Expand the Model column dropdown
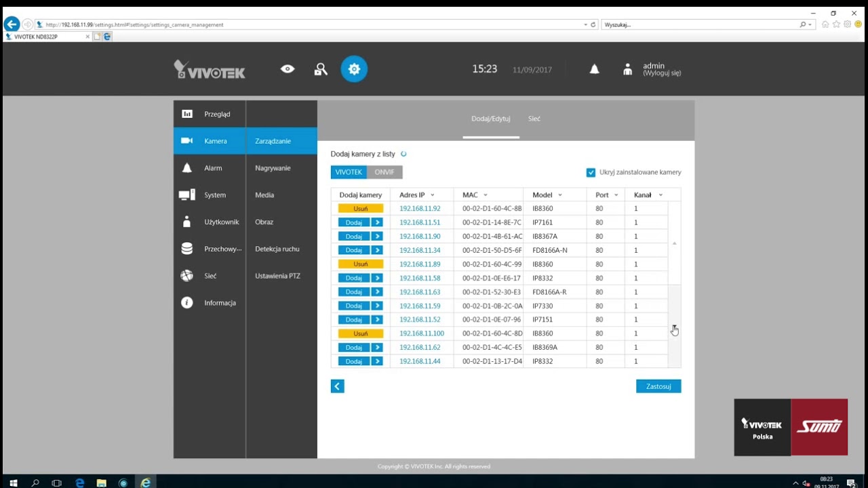 560,195
